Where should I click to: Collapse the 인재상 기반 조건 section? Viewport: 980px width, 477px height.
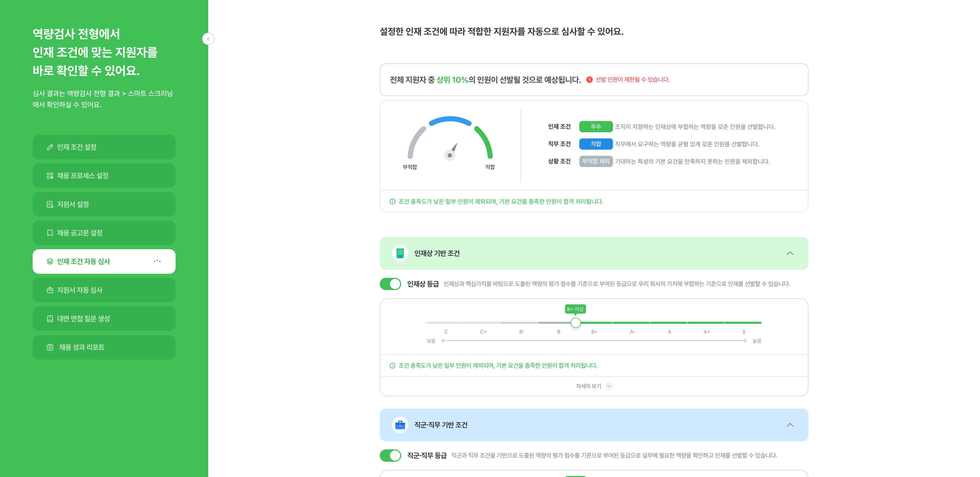pos(790,253)
